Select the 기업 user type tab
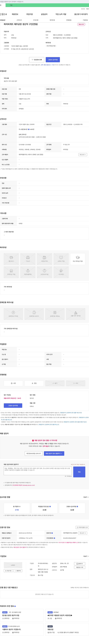The height and width of the screenshot is (644, 89). pyautogui.click(x=11, y=5)
